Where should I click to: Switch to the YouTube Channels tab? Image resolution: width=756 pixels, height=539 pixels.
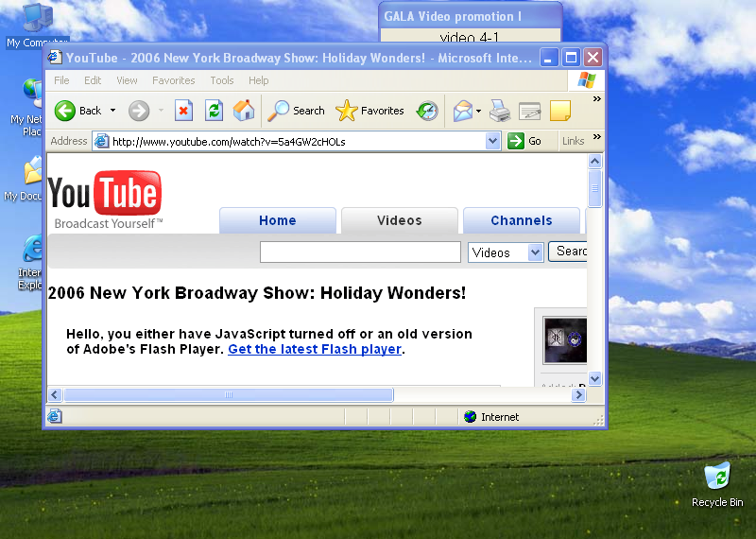(x=522, y=220)
